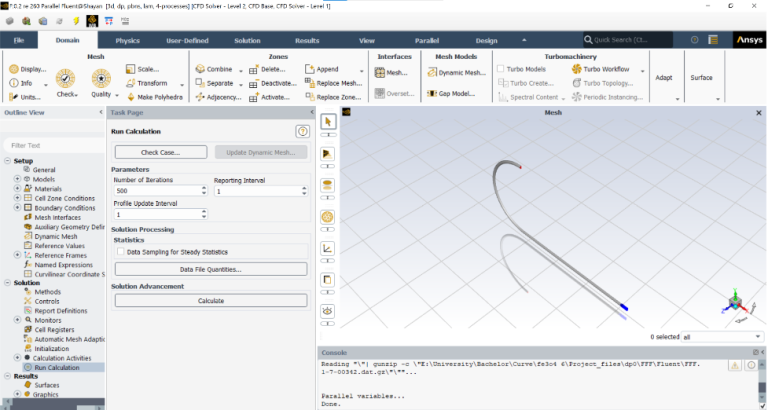Viewport: 768px width, 410px height.
Task: Switch to the Solution tab
Action: coord(247,40)
